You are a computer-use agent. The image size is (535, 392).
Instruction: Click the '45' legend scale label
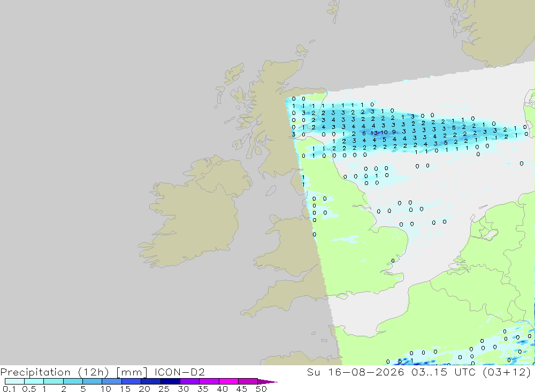tap(242, 389)
